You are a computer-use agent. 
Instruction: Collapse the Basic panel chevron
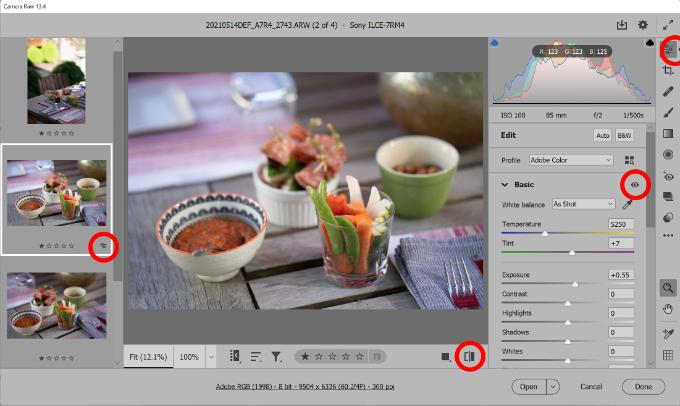(x=504, y=185)
